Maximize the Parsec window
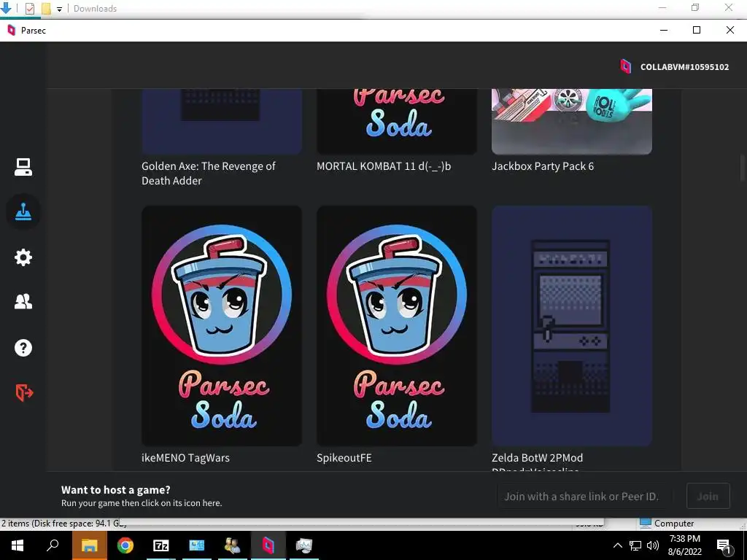Viewport: 747px width, 560px height. 697,30
